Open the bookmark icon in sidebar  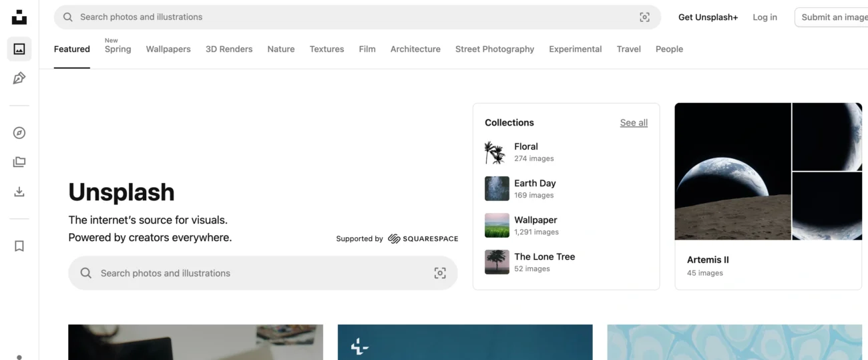tap(19, 246)
